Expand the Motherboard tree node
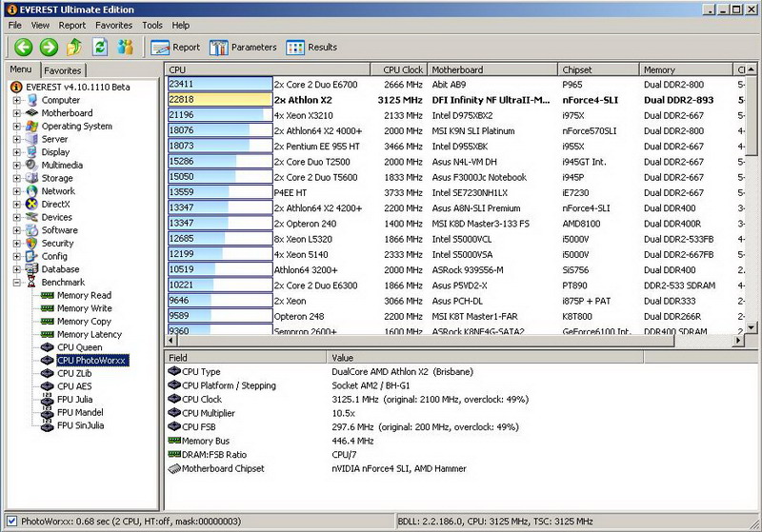 (17, 113)
